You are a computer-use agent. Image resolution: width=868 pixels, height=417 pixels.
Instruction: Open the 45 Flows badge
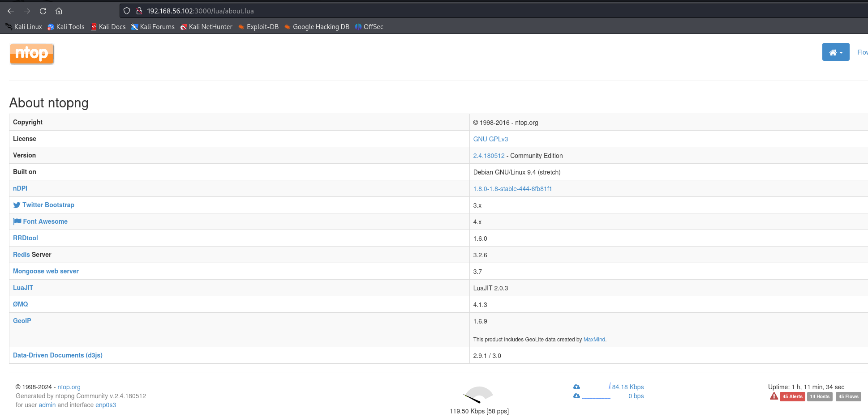click(848, 396)
